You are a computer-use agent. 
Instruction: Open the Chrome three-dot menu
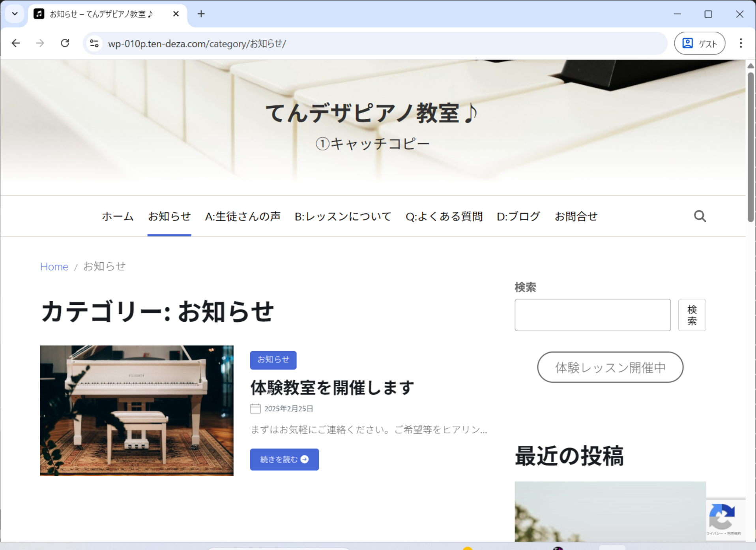pos(741,43)
